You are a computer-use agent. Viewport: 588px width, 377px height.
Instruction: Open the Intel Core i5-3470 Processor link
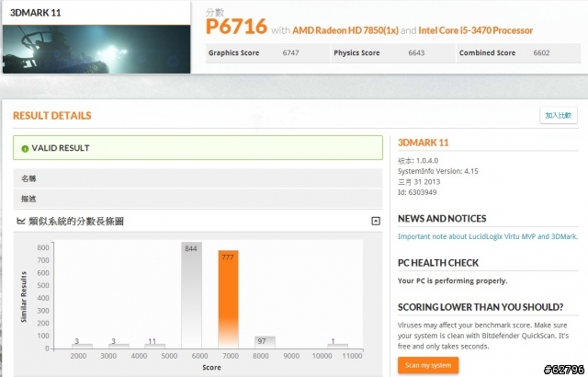476,30
